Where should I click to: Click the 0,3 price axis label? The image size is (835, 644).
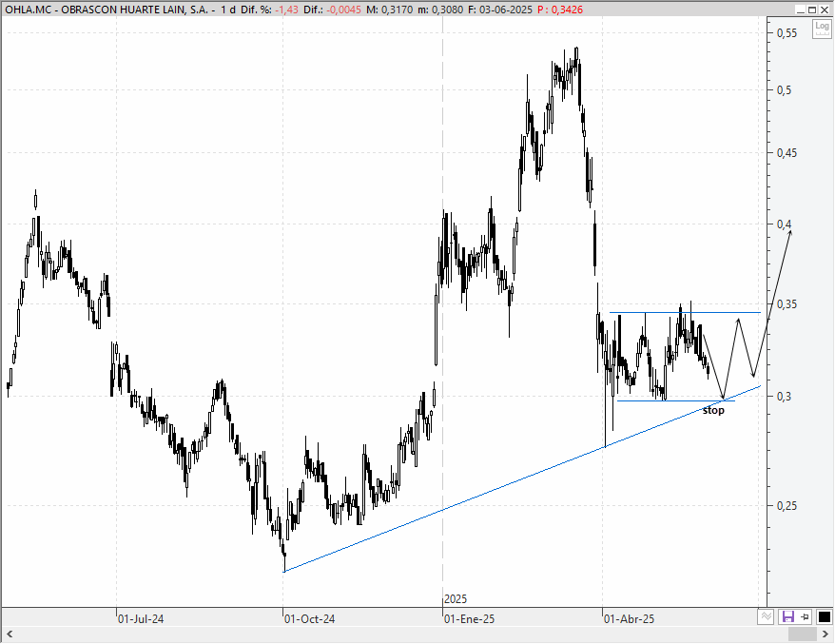(x=784, y=397)
